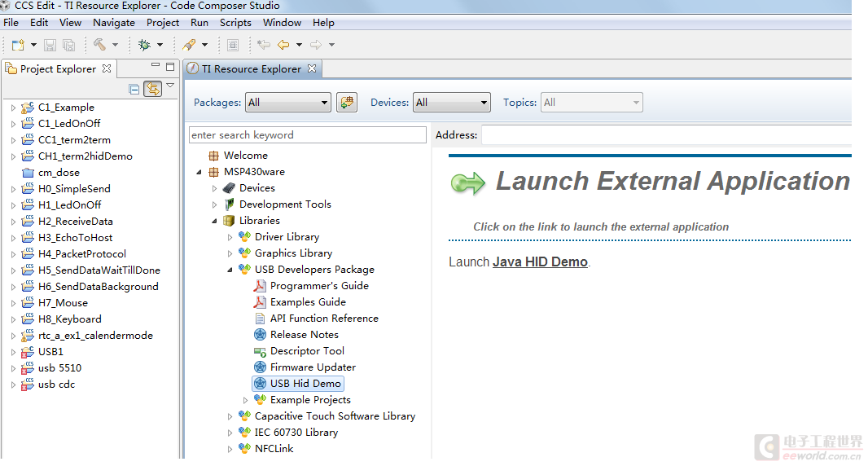
Task: Click the Collapse All icon in Project Explorer
Action: click(x=134, y=90)
